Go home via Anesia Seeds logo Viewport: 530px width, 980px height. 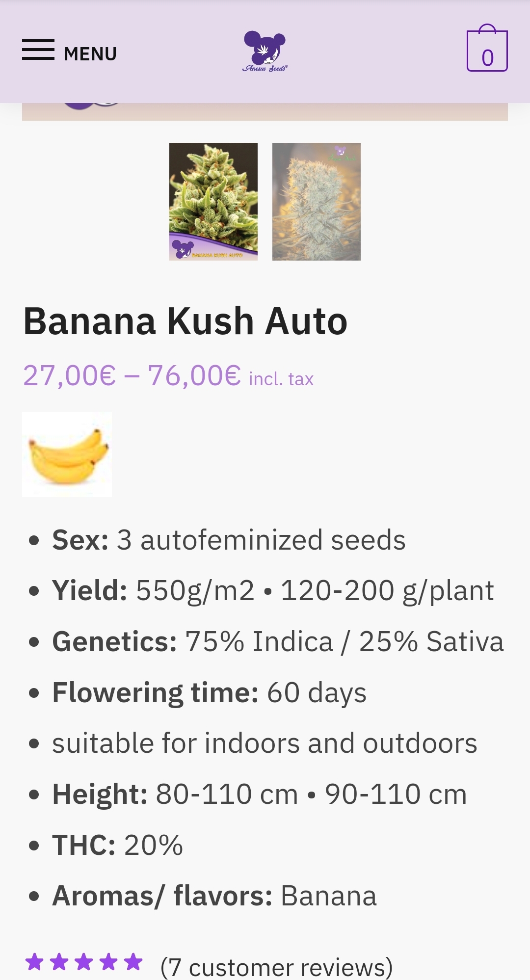point(265,52)
